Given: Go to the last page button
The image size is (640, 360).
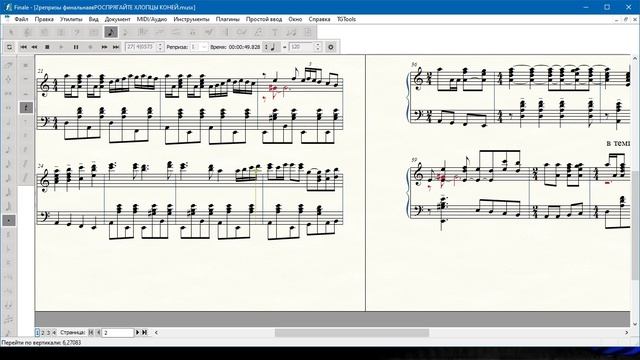Looking at the screenshot, I should coord(144,333).
